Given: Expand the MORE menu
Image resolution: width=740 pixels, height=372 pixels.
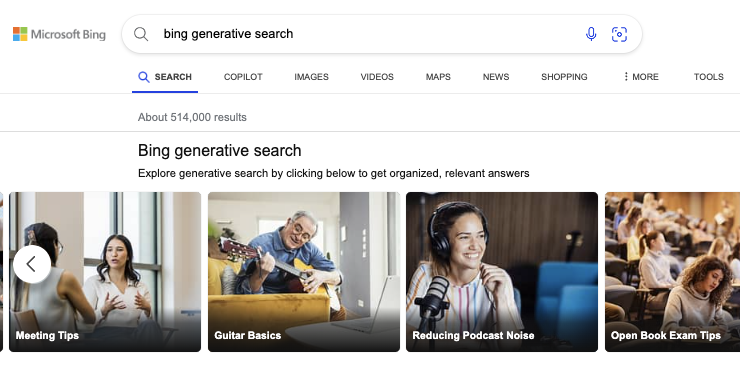Looking at the screenshot, I should click(641, 76).
